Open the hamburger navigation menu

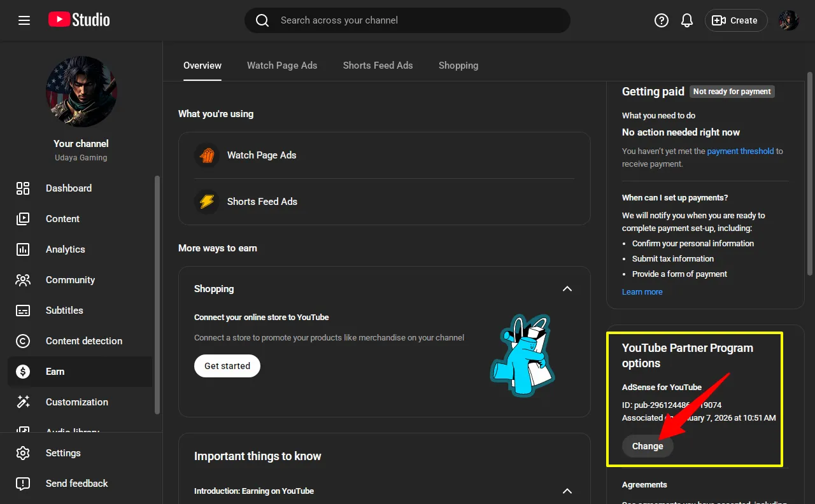pos(24,20)
